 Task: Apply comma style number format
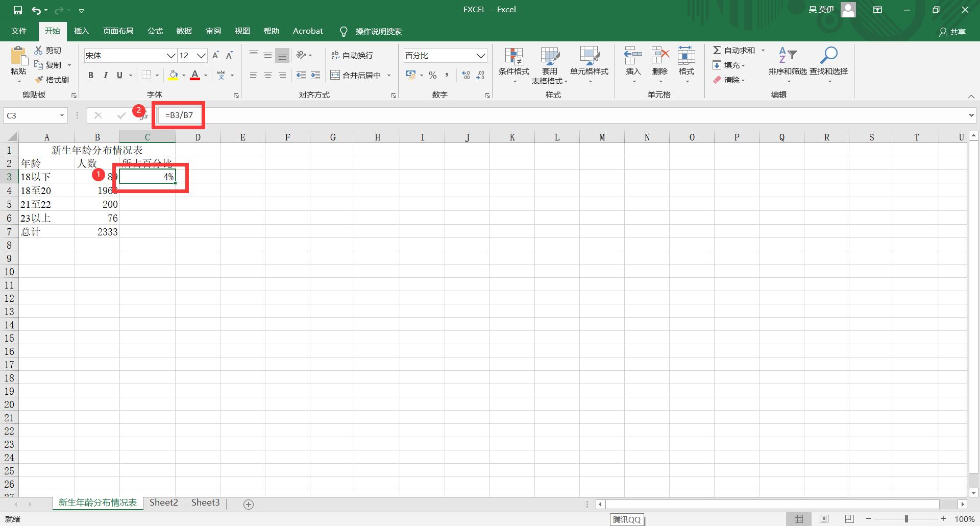pos(447,75)
